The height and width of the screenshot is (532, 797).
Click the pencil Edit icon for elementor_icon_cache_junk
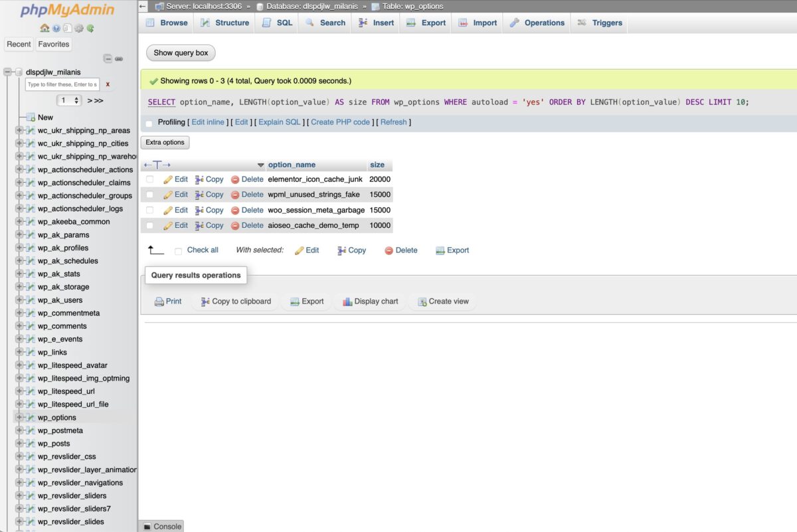coord(168,179)
